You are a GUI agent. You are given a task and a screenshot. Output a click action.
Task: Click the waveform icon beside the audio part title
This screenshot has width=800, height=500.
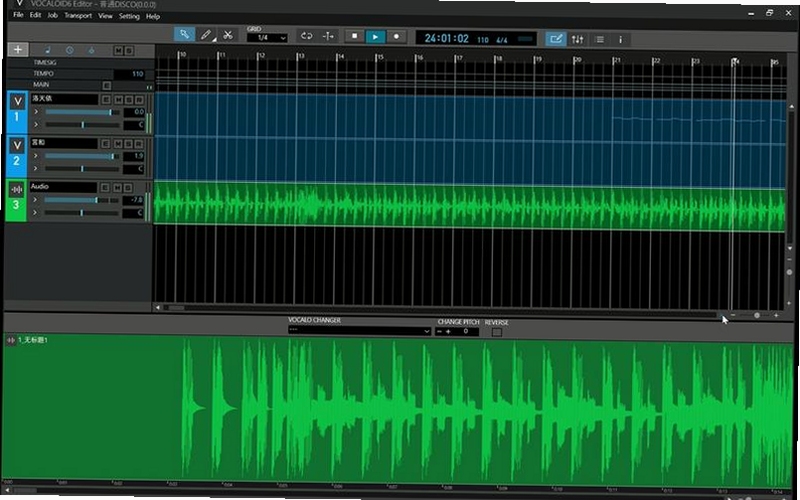tap(11, 340)
